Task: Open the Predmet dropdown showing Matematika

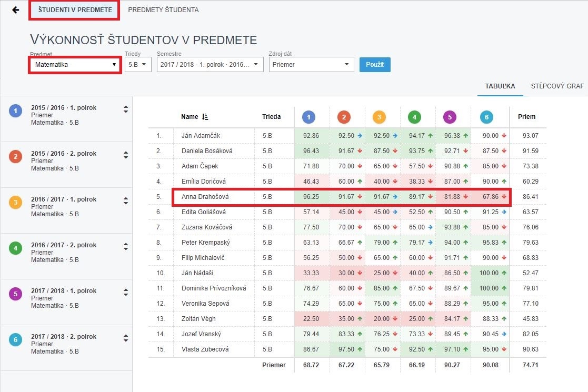Action: [74, 65]
